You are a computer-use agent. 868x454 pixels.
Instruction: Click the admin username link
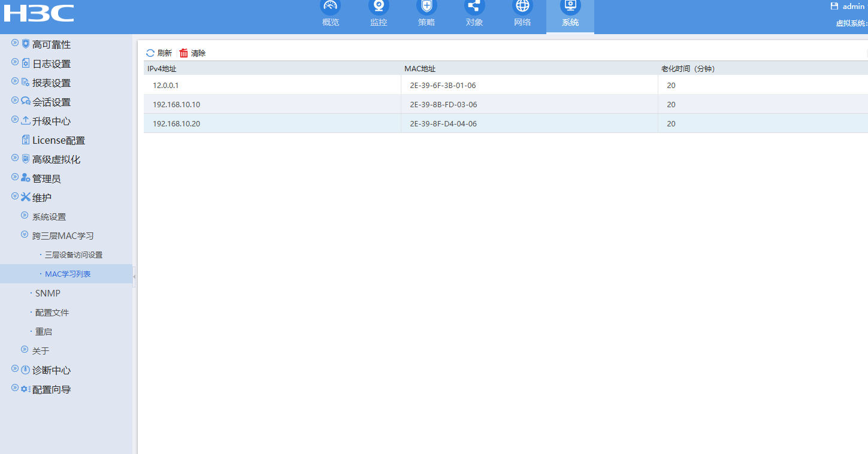pyautogui.click(x=854, y=6)
